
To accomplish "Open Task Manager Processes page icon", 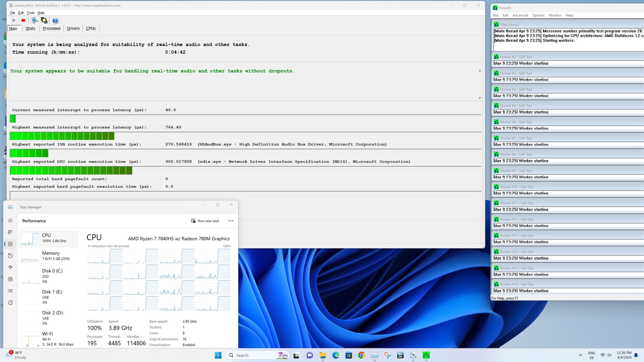I will pyautogui.click(x=10, y=232).
